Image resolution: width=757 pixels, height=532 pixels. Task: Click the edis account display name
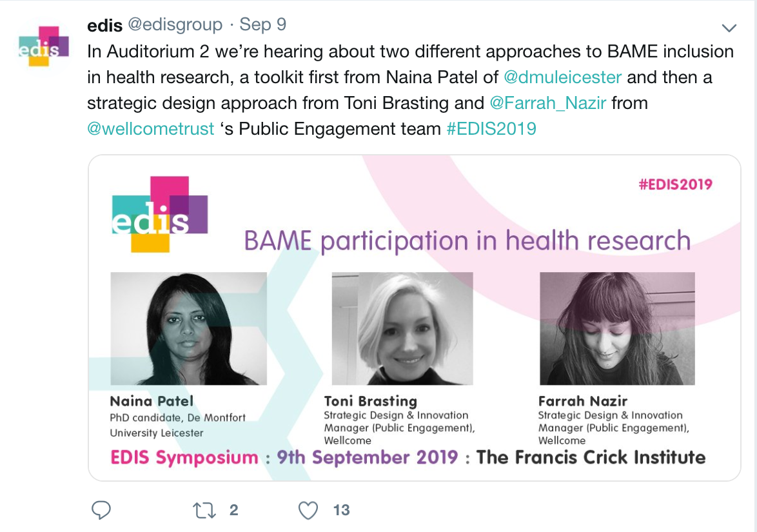click(104, 25)
